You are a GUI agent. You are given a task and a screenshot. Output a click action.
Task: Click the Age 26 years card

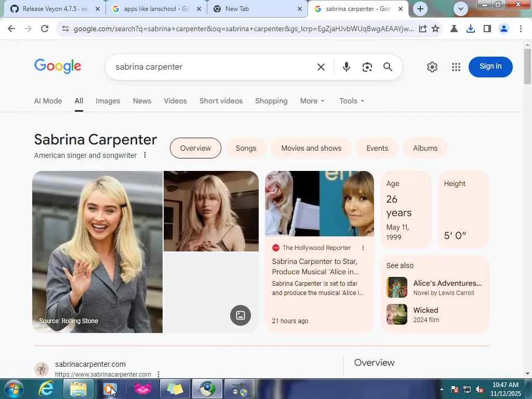(x=406, y=210)
